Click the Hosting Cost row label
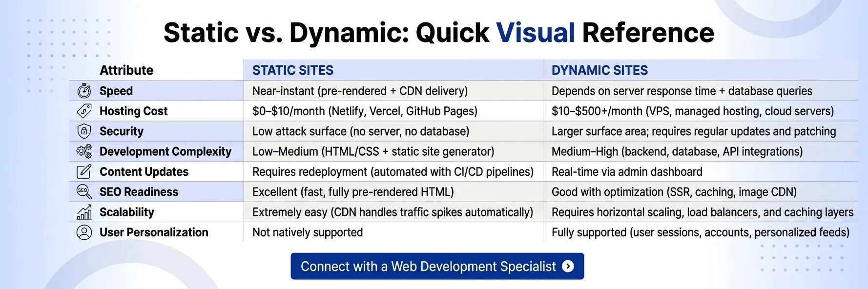 point(133,111)
